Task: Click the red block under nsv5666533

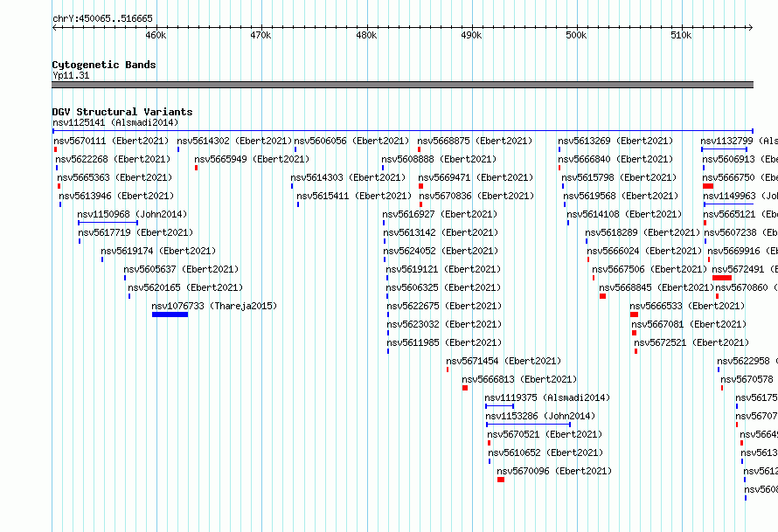Action: click(x=634, y=314)
